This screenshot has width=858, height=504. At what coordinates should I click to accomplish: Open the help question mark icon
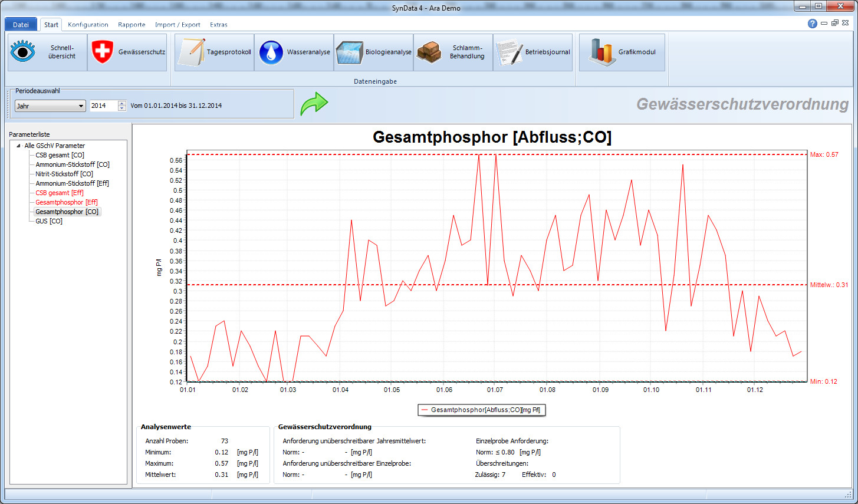813,24
